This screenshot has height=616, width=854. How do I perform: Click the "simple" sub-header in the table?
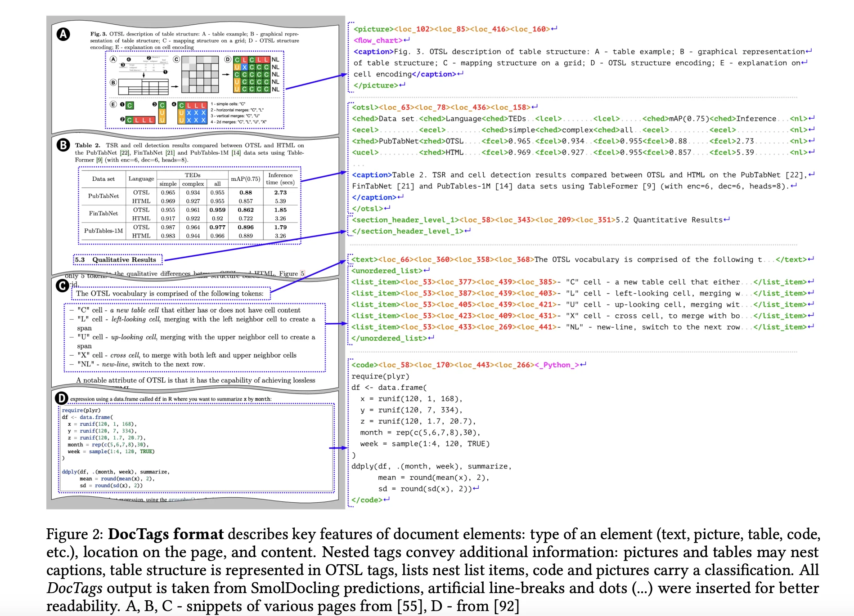coord(168,184)
